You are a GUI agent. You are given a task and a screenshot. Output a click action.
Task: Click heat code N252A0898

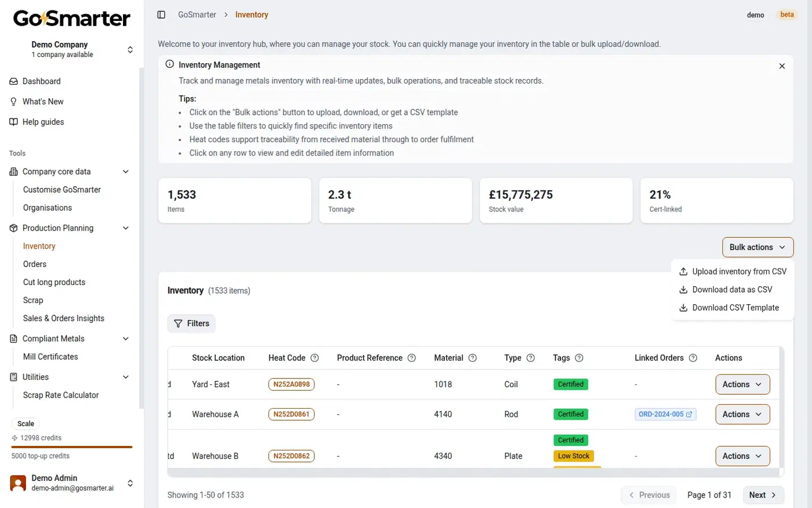[x=292, y=384]
